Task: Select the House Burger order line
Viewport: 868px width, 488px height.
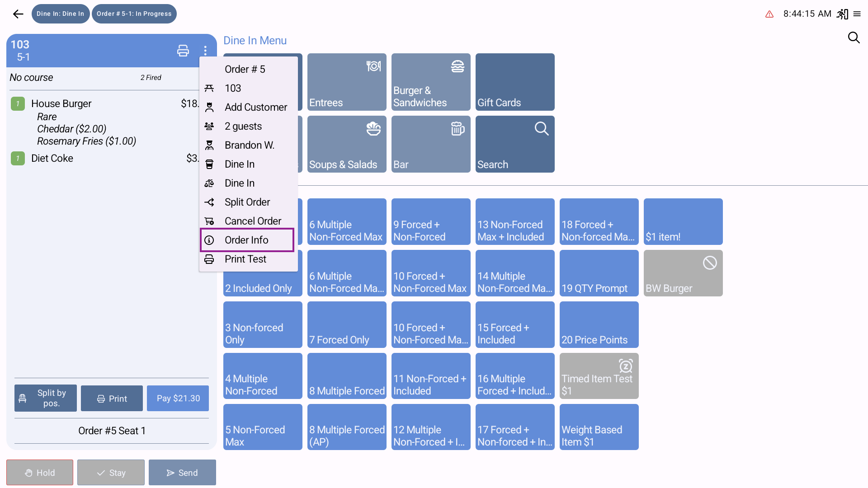Action: tap(61, 104)
